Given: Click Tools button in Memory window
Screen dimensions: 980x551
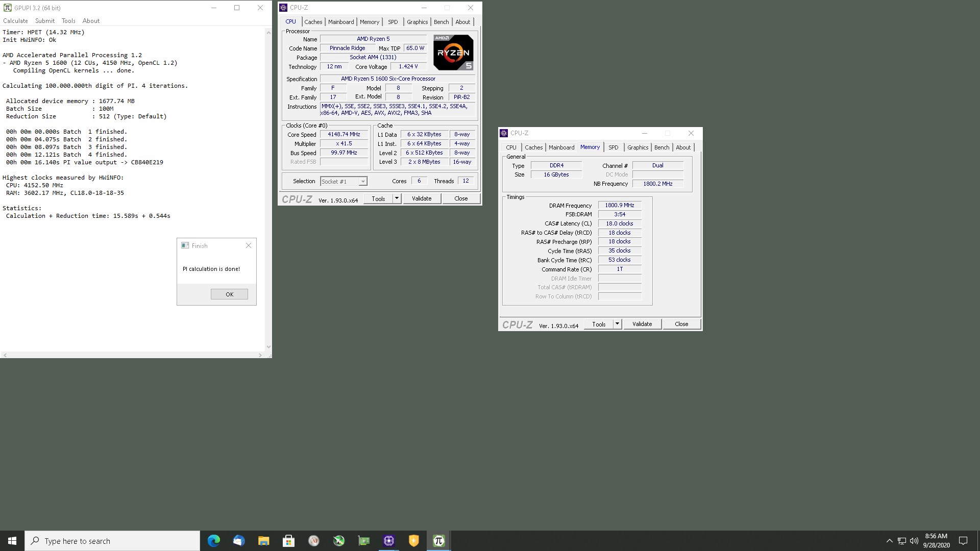Looking at the screenshot, I should [599, 324].
